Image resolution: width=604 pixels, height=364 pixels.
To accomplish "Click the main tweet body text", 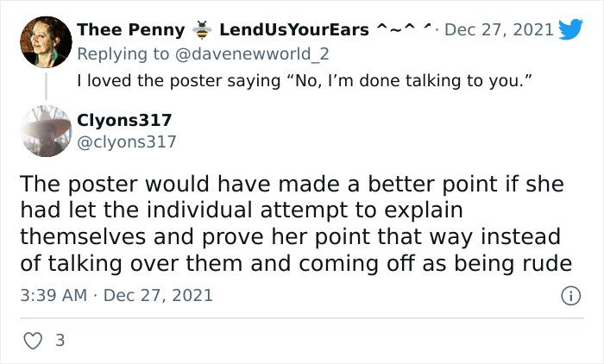I will (293, 223).
